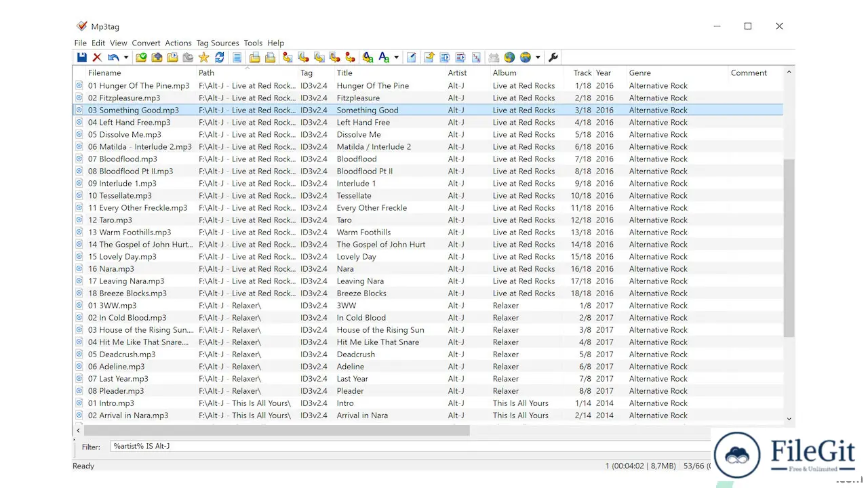Click the vertical scrollbar thumb
This screenshot has width=868, height=488.
[x=789, y=248]
